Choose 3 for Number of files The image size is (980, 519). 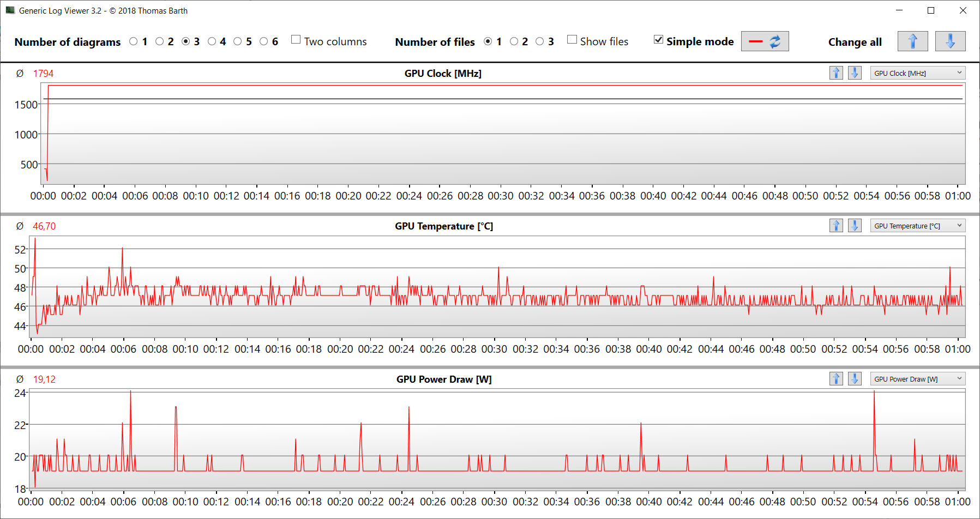point(540,41)
